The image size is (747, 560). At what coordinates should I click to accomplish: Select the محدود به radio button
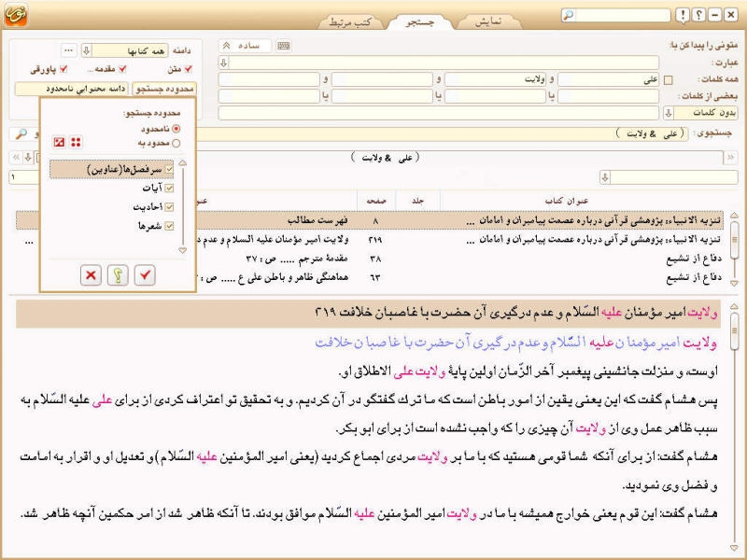click(x=176, y=143)
